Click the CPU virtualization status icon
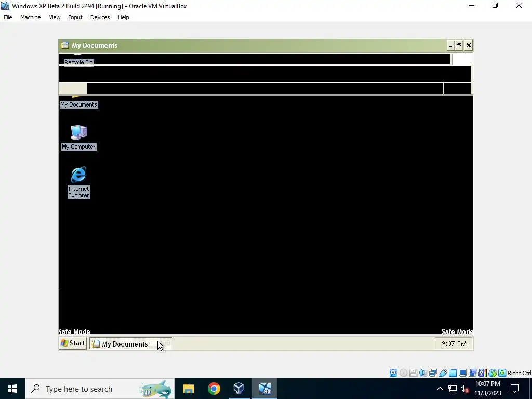This screenshot has height=399, width=532. tap(483, 373)
